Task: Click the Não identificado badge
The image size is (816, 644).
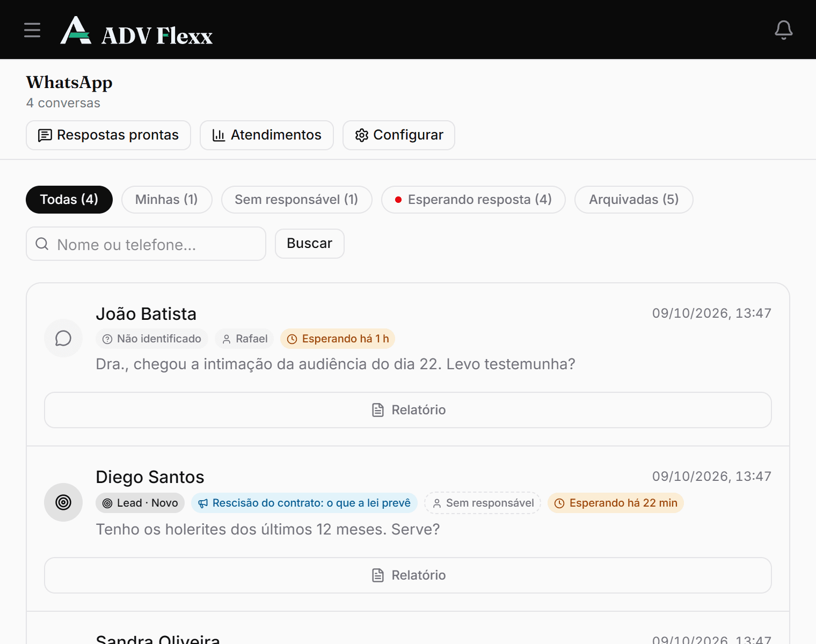Action: tap(152, 339)
